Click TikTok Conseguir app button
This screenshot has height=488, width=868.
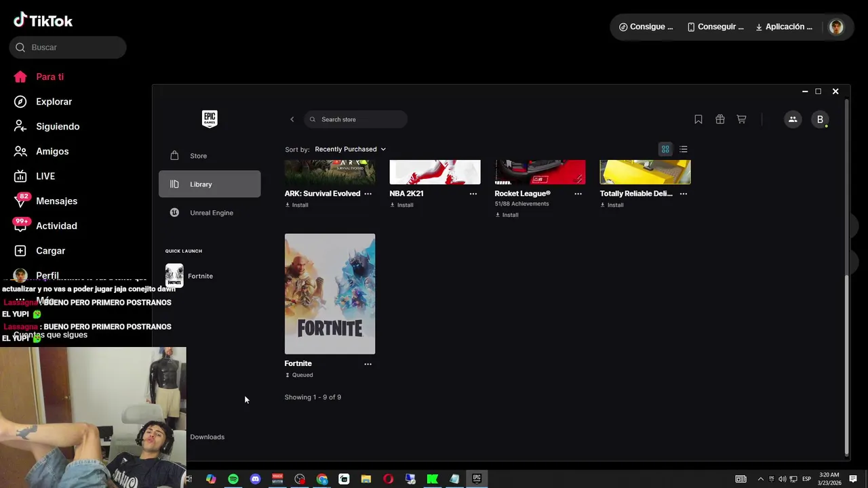(x=715, y=27)
